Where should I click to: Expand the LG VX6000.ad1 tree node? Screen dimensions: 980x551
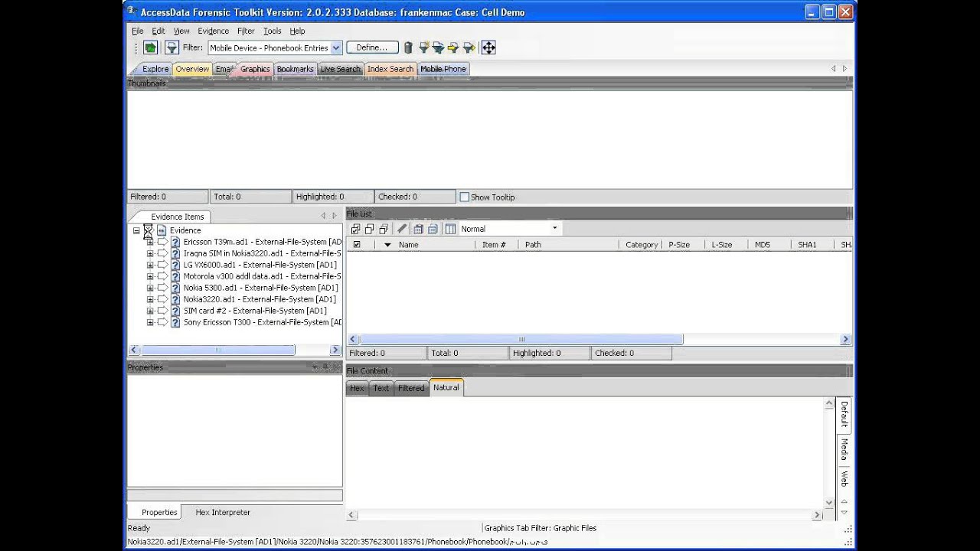point(150,265)
